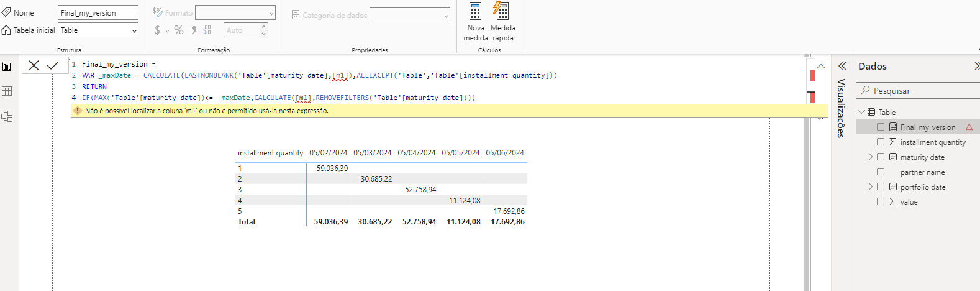Check the maturity date field checkbox
Viewport: 980px width, 291px height.
point(881,157)
